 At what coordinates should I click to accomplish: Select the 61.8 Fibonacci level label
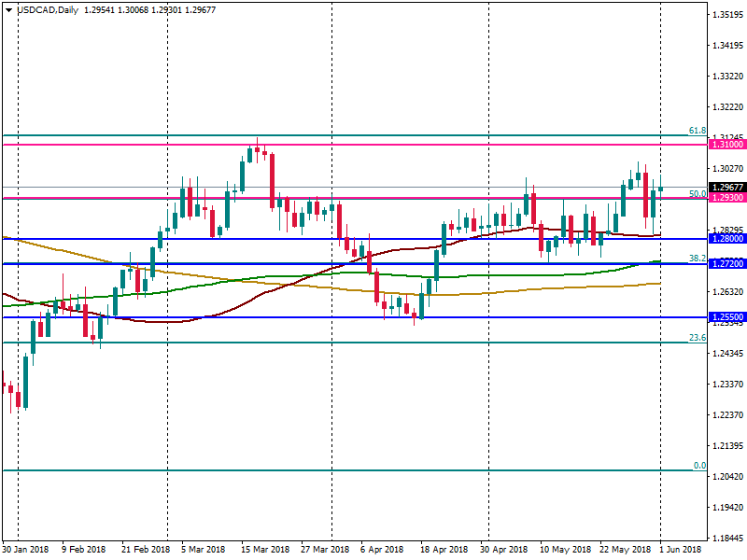(x=697, y=131)
